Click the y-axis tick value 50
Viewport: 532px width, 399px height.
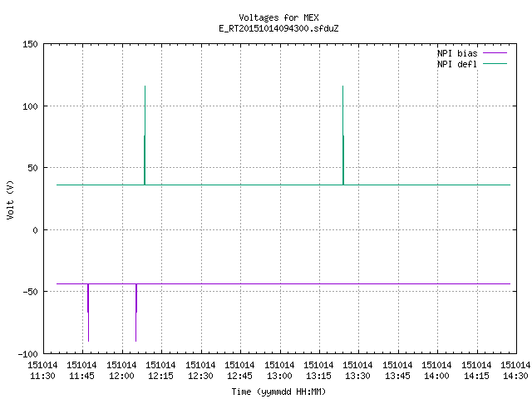pyautogui.click(x=32, y=168)
